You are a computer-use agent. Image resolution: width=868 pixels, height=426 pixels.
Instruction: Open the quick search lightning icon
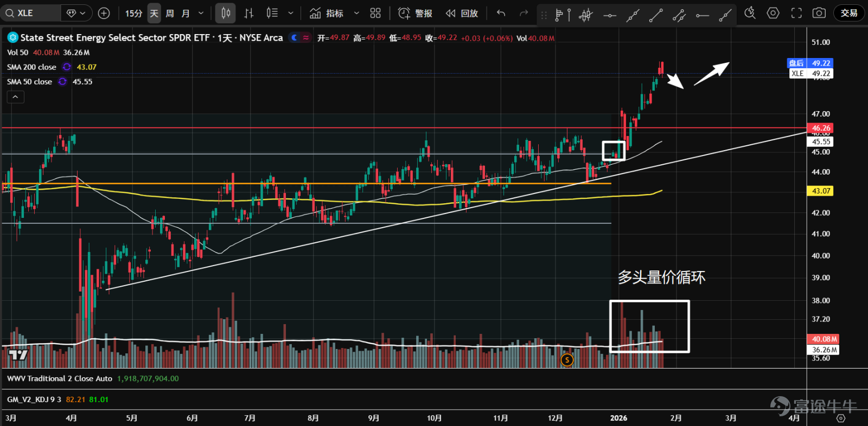750,13
